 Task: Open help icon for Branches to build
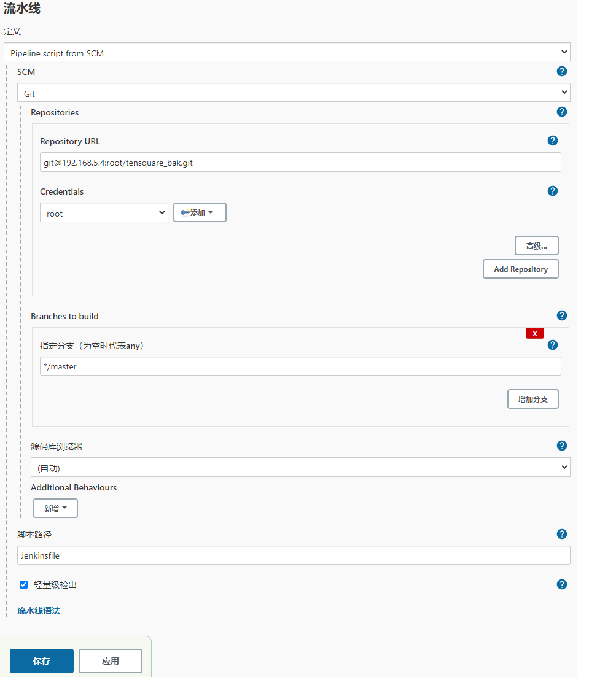pos(561,315)
